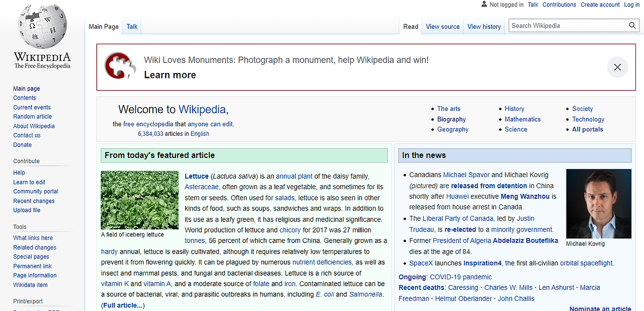The height and width of the screenshot is (311, 644).
Task: Open Contact us sidebar link
Action: point(27,135)
